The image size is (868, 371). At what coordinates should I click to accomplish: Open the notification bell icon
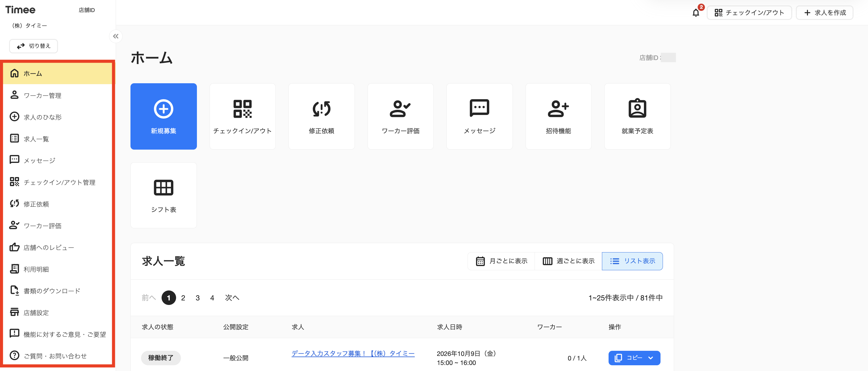click(x=696, y=13)
